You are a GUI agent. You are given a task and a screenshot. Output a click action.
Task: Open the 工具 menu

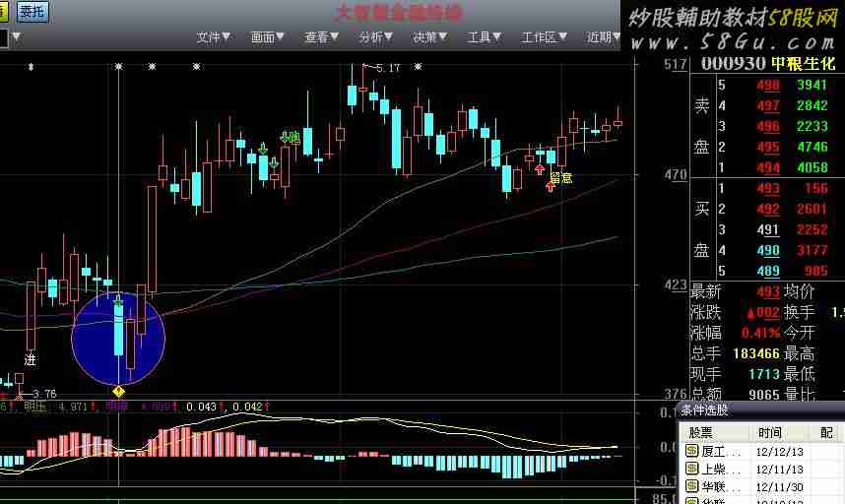[x=484, y=37]
